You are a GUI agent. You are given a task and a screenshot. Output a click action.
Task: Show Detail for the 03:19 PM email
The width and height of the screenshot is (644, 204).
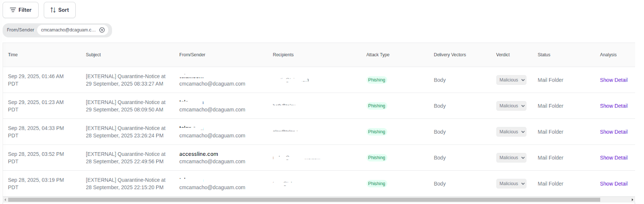click(613, 184)
